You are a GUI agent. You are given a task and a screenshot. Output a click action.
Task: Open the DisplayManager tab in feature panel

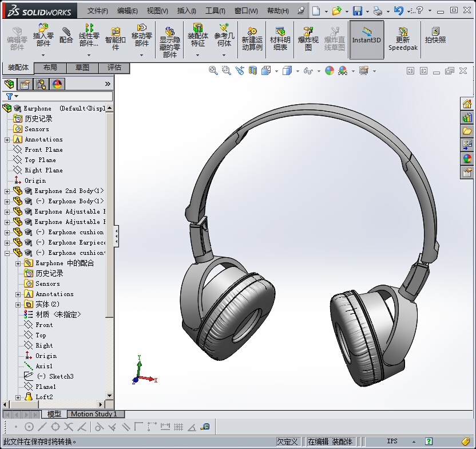(57, 84)
